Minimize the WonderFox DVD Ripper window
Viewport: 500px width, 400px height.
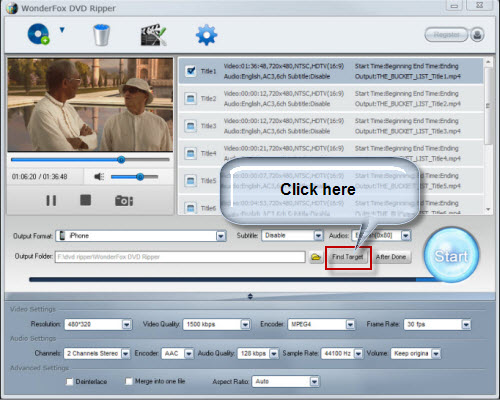pyautogui.click(x=454, y=6)
